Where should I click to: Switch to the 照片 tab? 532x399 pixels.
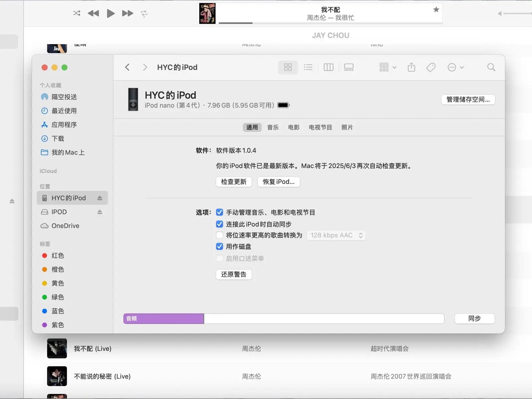click(347, 127)
